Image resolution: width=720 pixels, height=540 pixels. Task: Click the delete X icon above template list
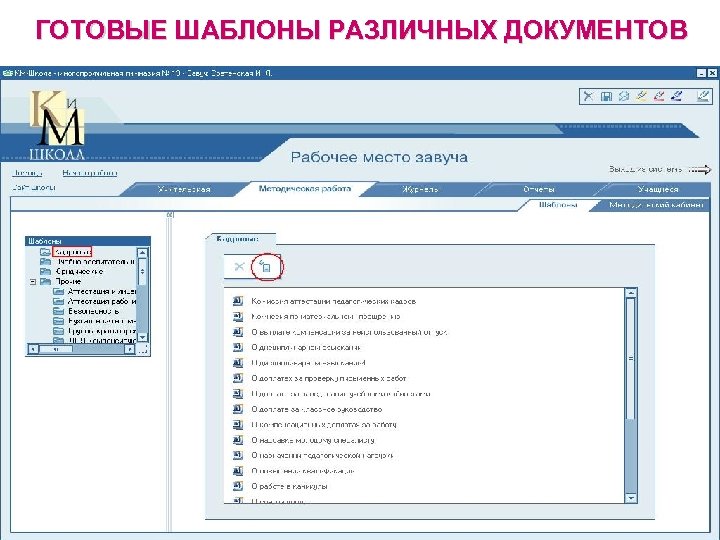tap(239, 266)
